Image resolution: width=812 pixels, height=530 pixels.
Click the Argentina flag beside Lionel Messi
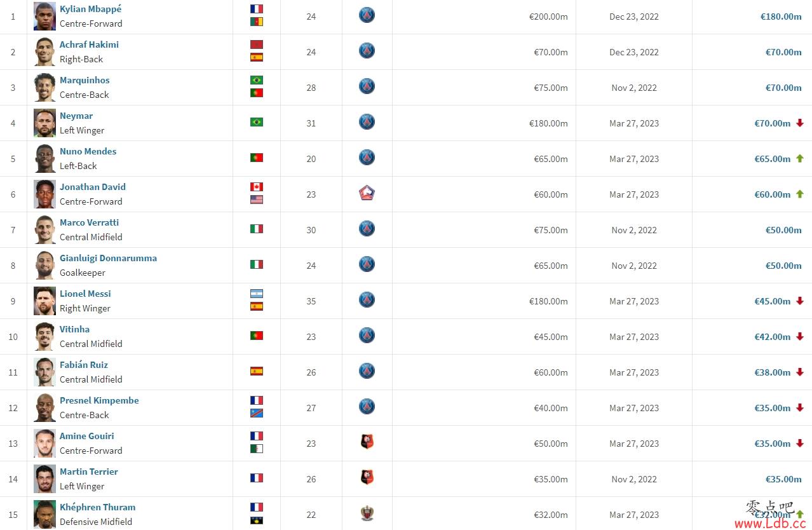click(x=257, y=294)
